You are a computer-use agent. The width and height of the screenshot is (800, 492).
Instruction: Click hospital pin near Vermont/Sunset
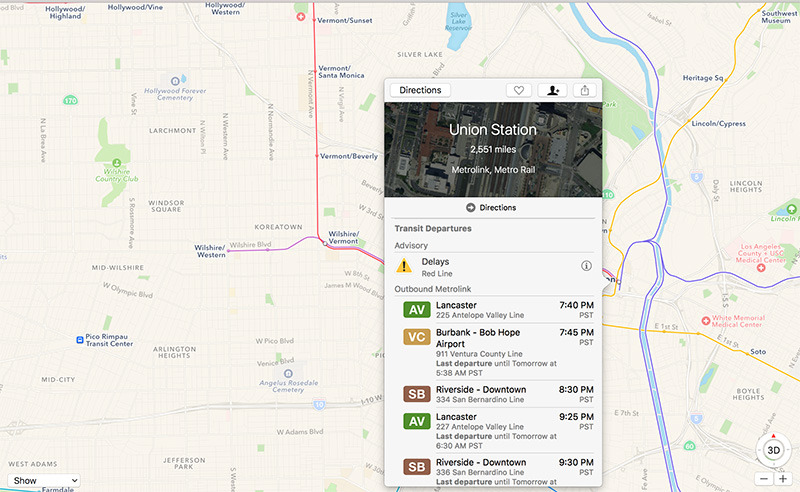click(x=301, y=17)
